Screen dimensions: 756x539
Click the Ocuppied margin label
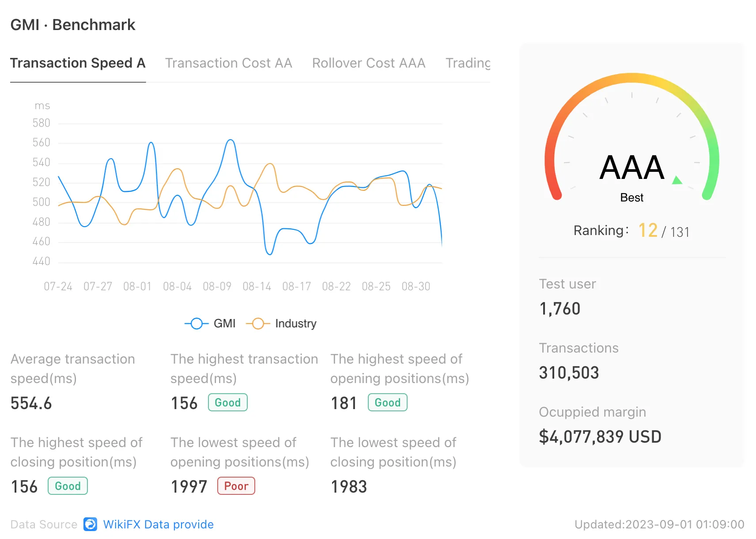pyautogui.click(x=593, y=412)
